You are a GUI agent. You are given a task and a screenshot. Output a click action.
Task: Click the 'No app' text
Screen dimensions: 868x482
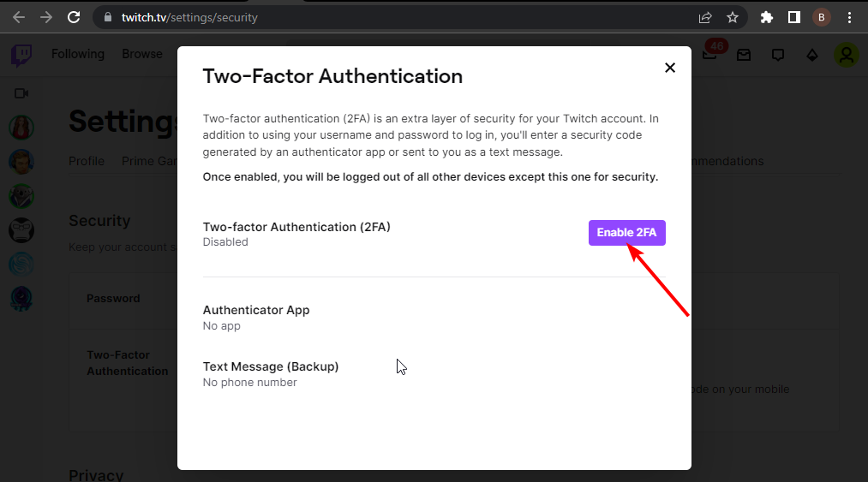click(x=221, y=326)
